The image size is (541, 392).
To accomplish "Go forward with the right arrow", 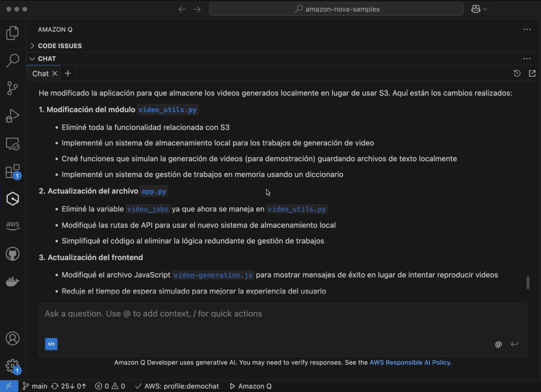I will [197, 10].
